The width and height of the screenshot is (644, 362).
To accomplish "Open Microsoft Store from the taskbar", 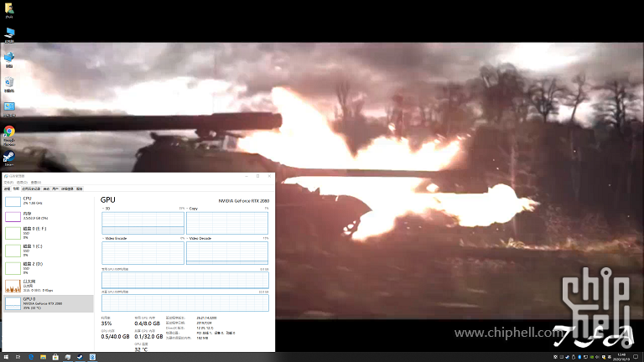I will (x=55, y=357).
